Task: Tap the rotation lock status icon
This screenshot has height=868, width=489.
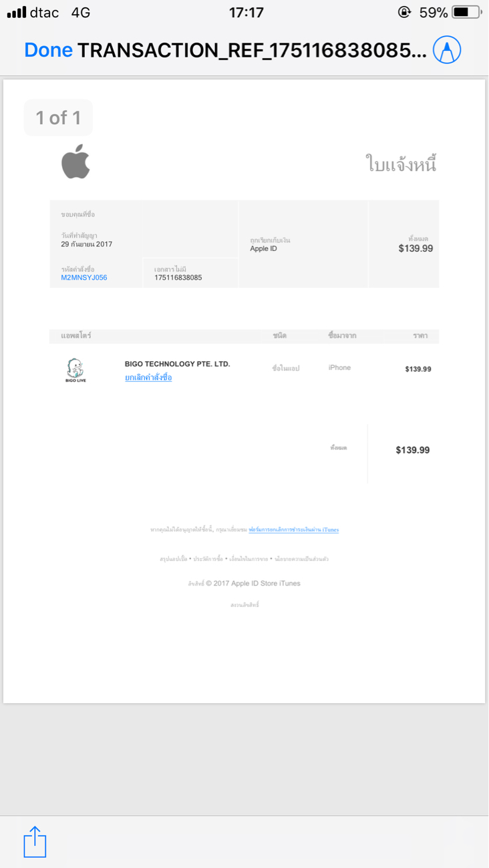Action: point(404,12)
